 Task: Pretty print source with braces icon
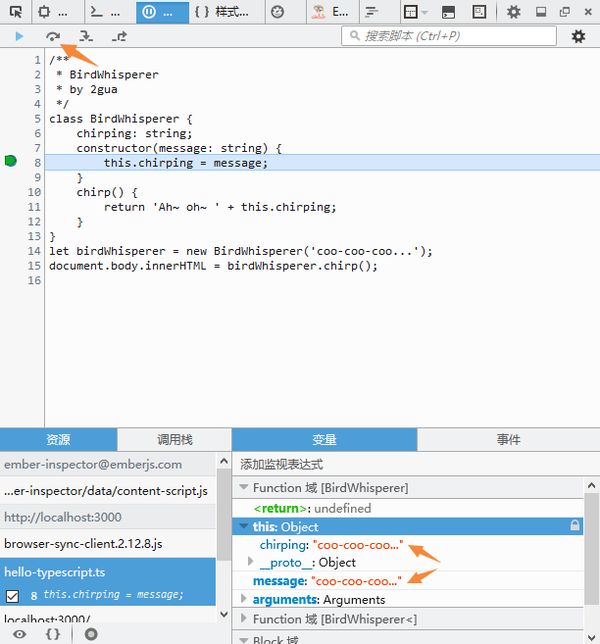coord(53,634)
